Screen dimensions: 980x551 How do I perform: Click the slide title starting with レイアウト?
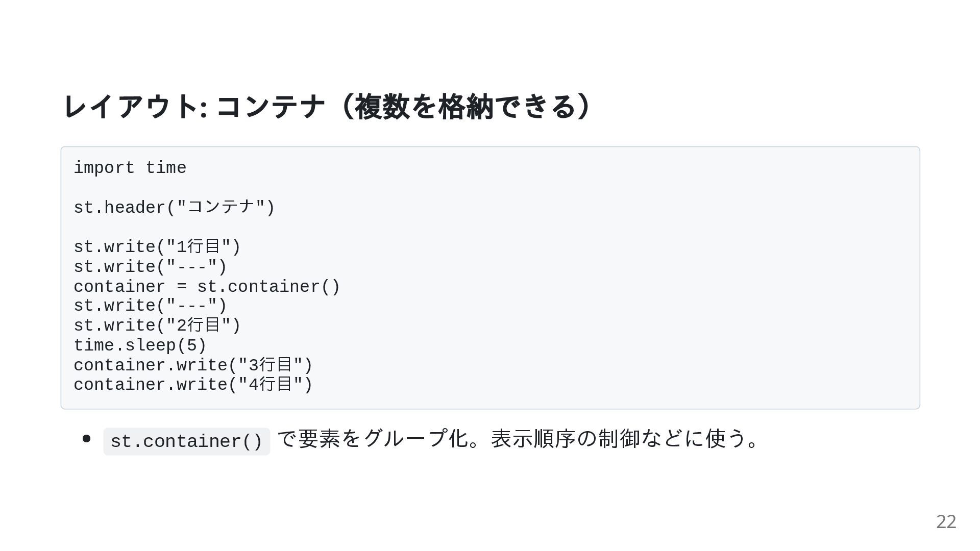click(327, 107)
